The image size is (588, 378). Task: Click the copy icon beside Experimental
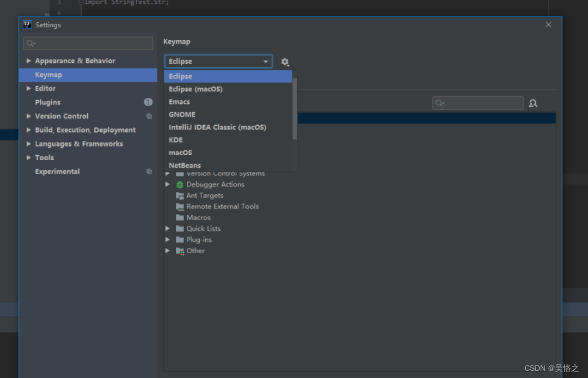coord(149,172)
